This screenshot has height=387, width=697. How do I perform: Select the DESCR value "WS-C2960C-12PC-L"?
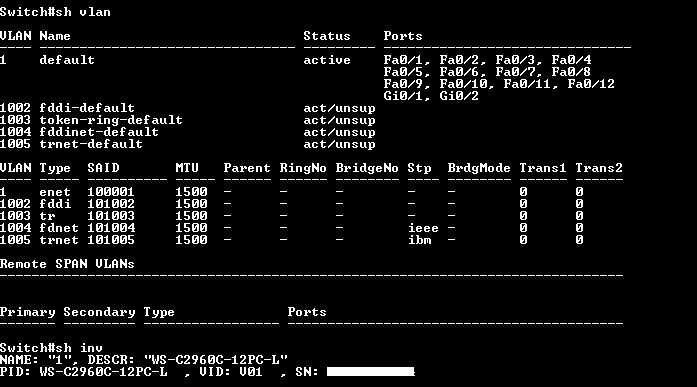216,359
